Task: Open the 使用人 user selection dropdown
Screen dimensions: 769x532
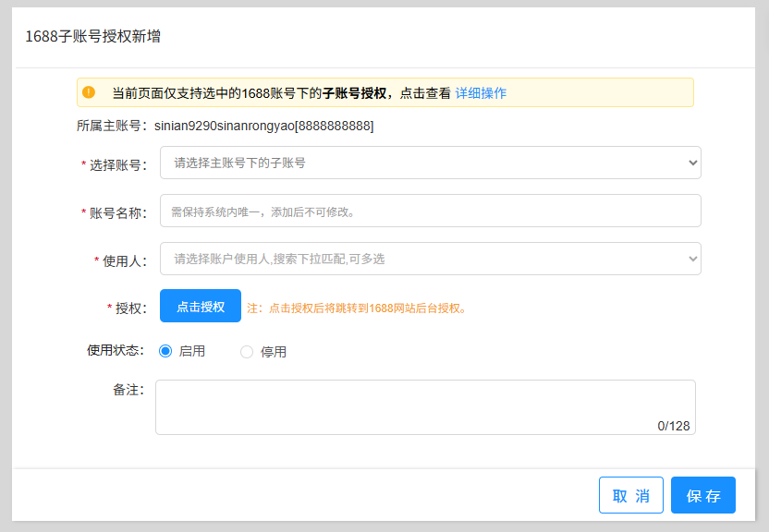Action: click(x=430, y=259)
